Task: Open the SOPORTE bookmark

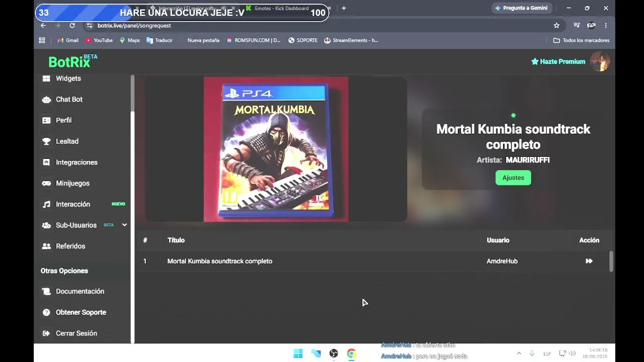Action: [x=303, y=40]
